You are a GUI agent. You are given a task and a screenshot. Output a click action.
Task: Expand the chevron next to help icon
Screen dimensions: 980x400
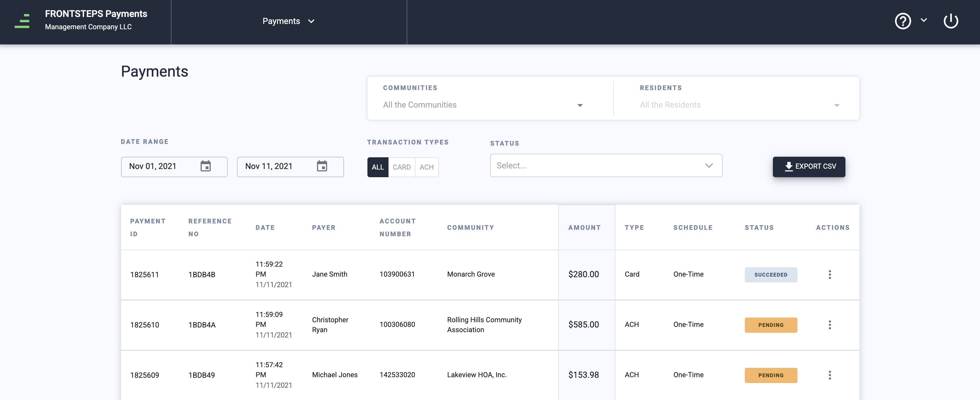coord(924,20)
